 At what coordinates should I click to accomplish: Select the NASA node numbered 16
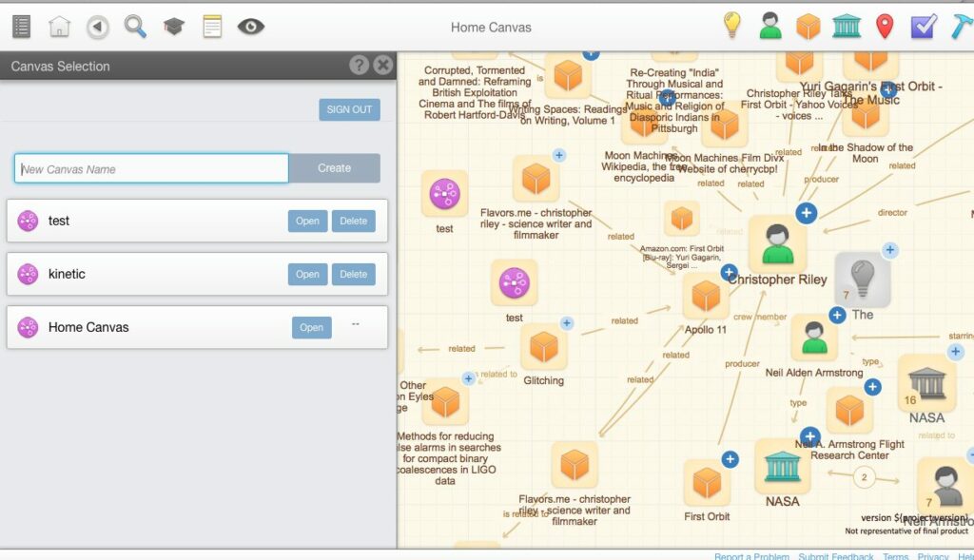(x=926, y=383)
